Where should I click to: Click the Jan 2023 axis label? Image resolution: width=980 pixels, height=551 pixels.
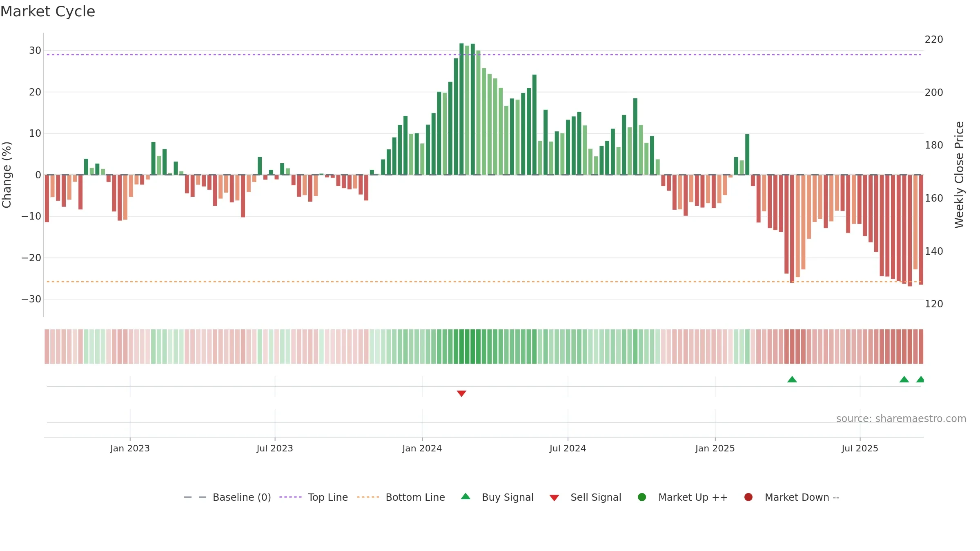(130, 448)
